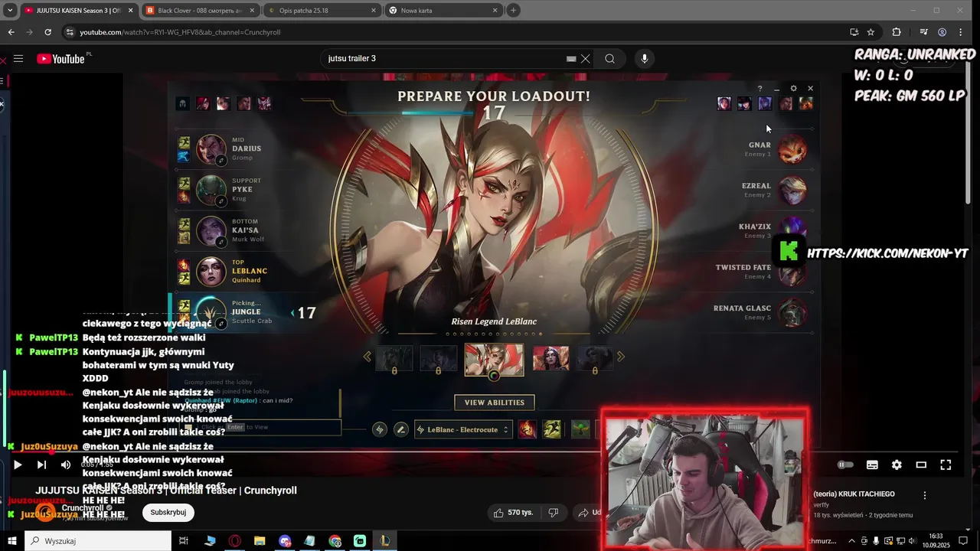Click YouTube search magnifier button

[x=609, y=59]
